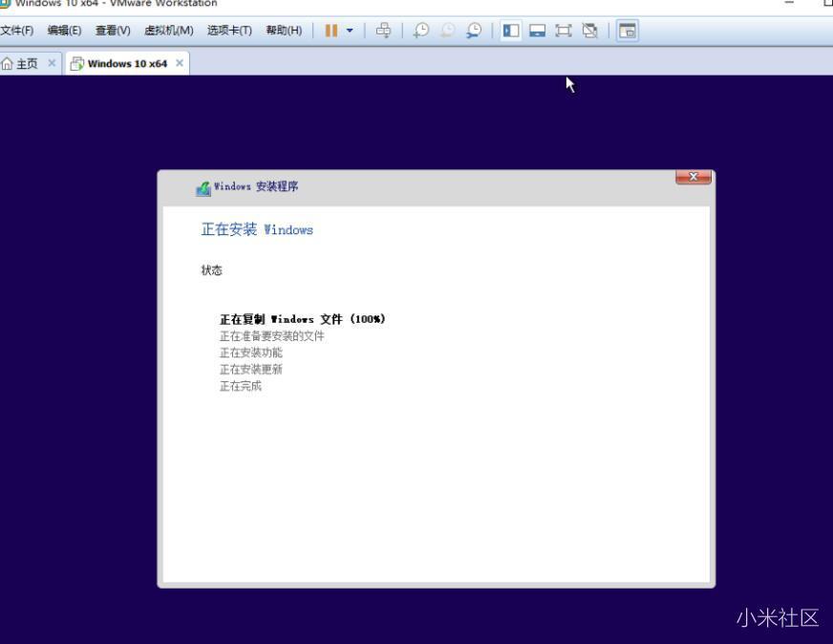The height and width of the screenshot is (644, 833).
Task: Toggle the library sidebar view icon
Action: [x=511, y=31]
